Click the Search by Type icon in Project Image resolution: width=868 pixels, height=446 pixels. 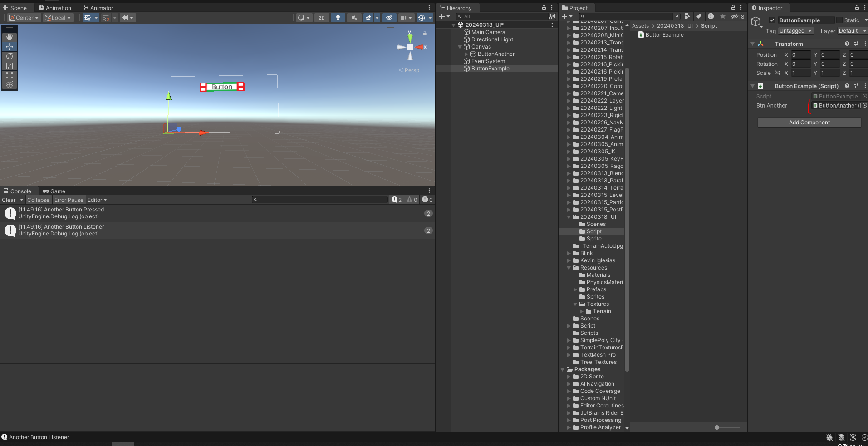(687, 16)
